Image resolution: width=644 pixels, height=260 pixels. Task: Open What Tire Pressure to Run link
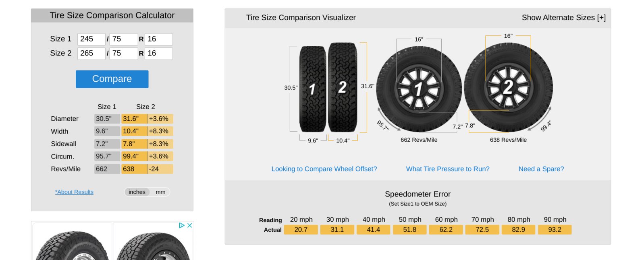click(448, 169)
